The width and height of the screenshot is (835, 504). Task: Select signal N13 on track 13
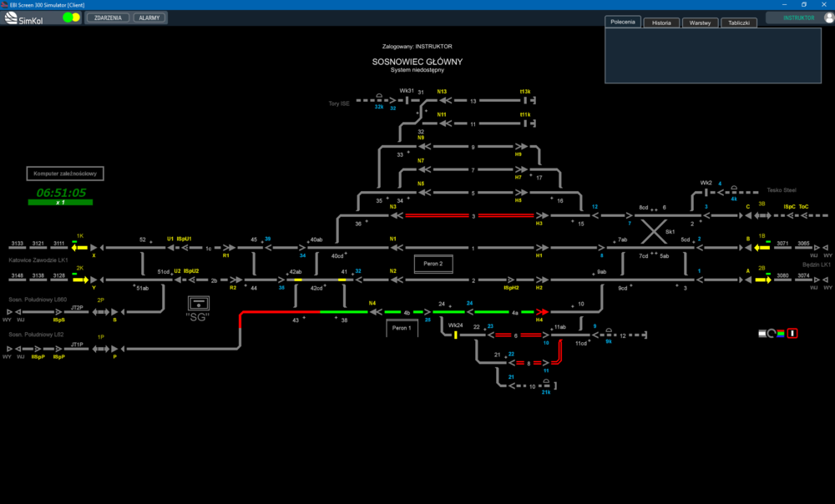(x=446, y=100)
